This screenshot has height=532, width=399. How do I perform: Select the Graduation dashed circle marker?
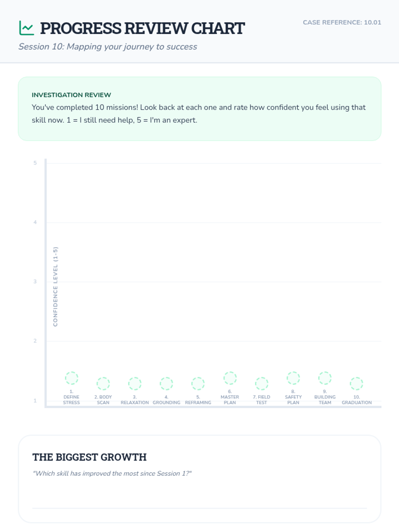tap(356, 383)
